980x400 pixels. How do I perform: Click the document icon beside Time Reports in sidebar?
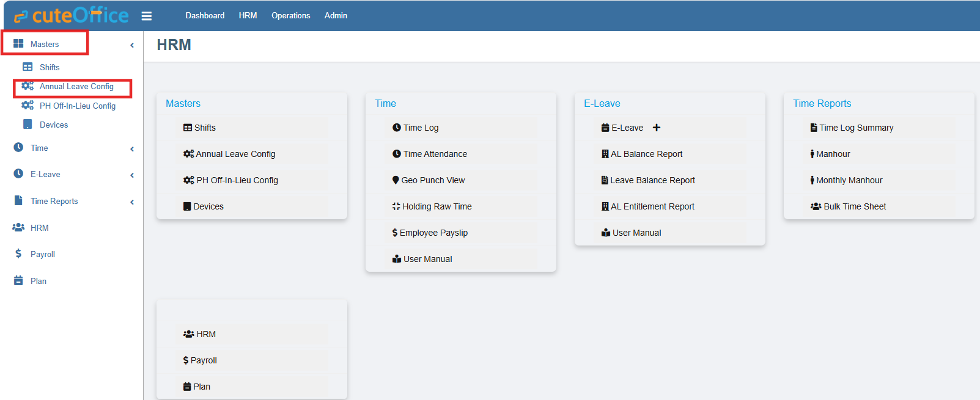point(18,201)
